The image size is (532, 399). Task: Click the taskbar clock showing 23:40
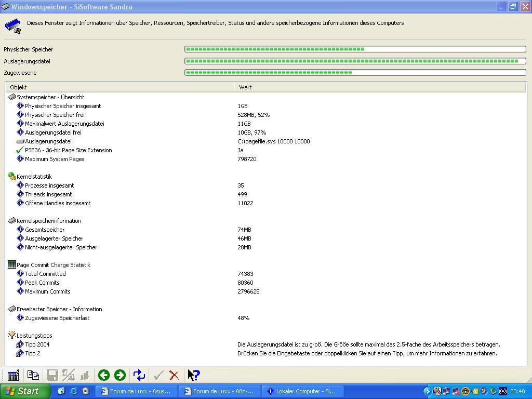tap(517, 391)
